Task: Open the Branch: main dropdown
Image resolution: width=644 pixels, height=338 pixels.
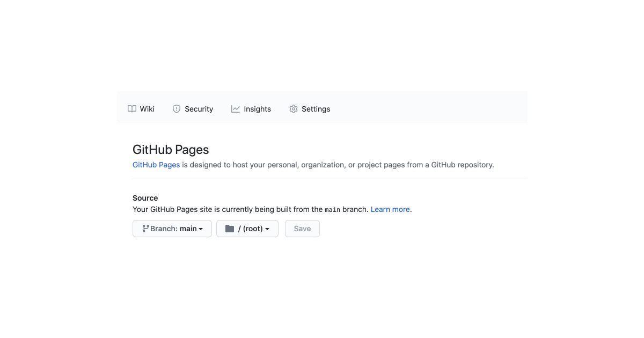Action: (x=172, y=229)
